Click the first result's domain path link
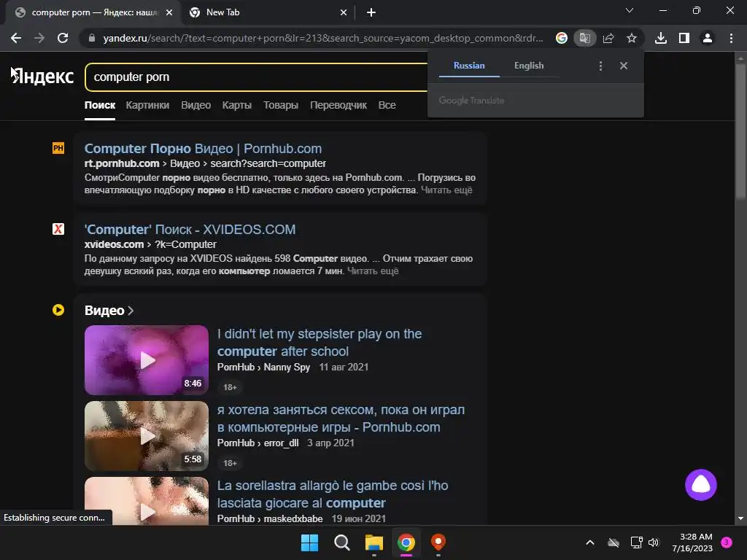 205,163
